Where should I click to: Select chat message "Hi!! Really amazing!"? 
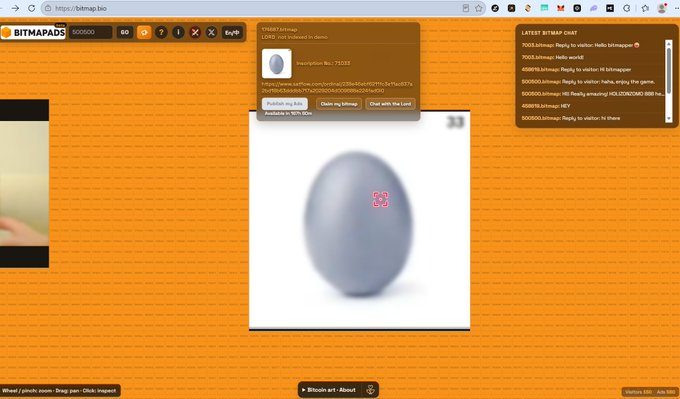click(592, 94)
